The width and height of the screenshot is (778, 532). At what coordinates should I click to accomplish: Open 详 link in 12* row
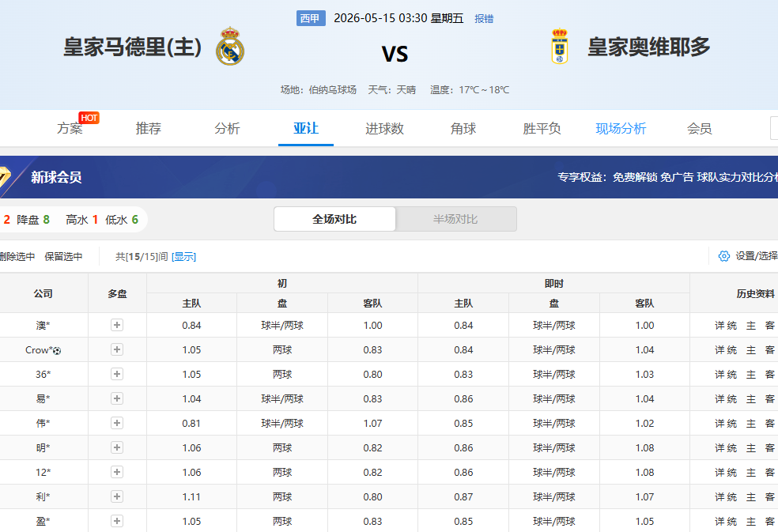(x=719, y=473)
